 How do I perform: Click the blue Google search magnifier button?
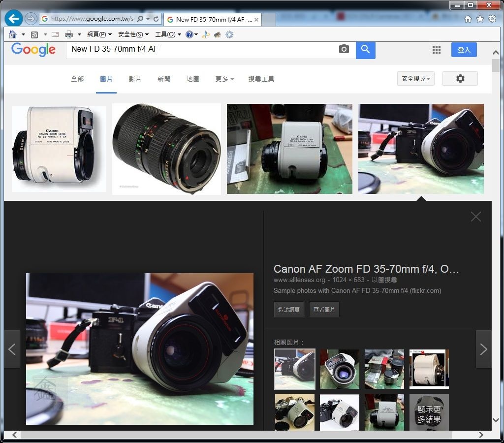click(x=366, y=50)
